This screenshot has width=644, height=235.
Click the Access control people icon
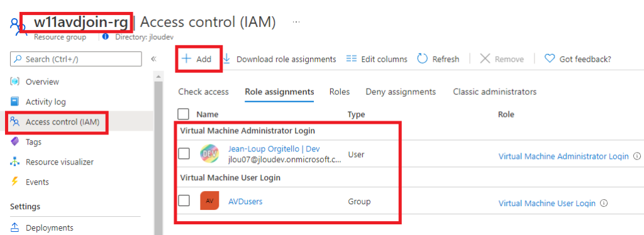coord(15,122)
